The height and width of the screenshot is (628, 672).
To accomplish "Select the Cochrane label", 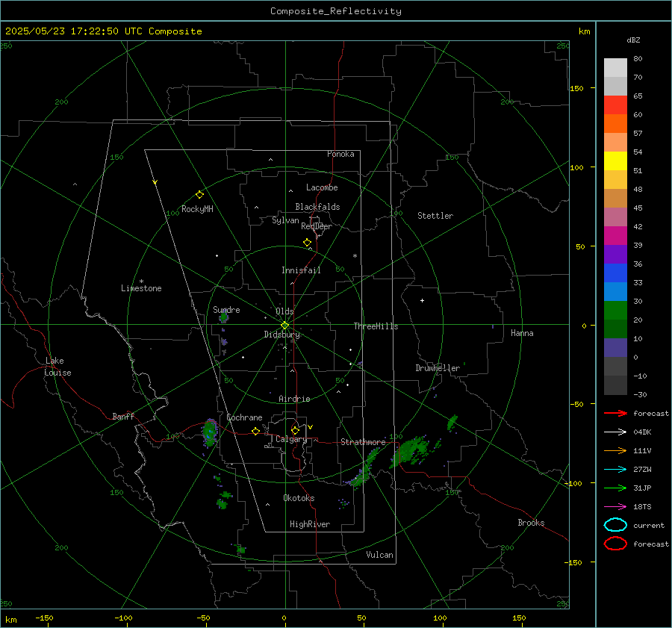I will [244, 417].
